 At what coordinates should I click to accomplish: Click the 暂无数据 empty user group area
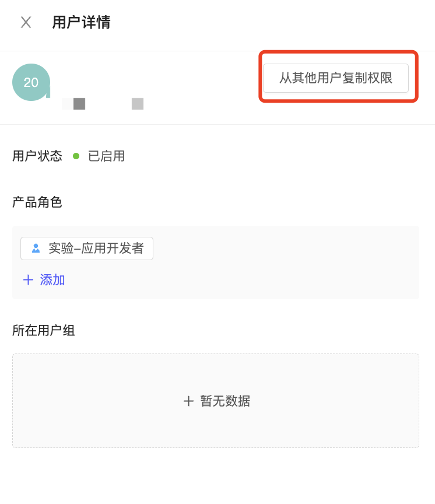tap(225, 401)
